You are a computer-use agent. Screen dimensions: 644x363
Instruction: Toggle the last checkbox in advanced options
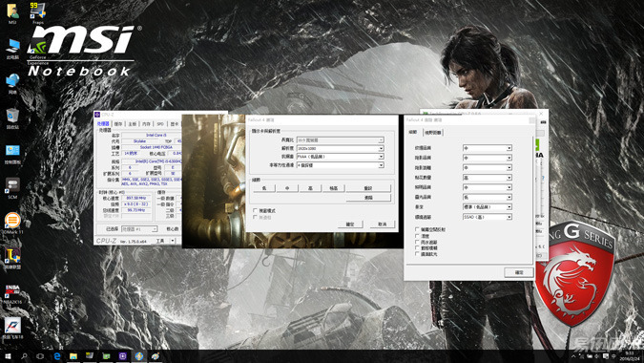tap(417, 254)
